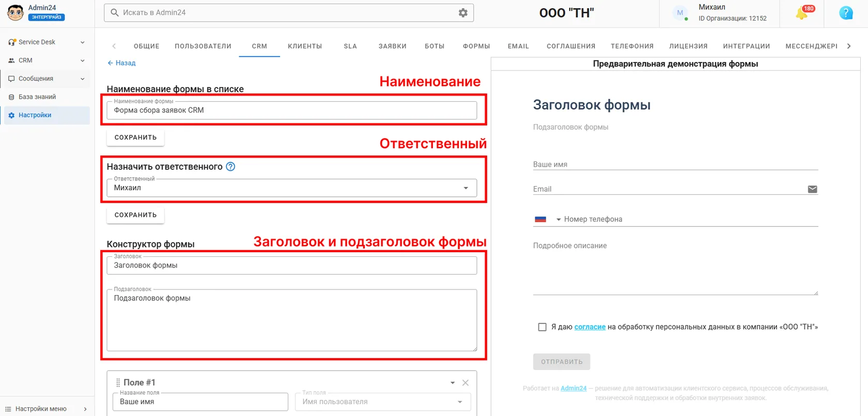Click the Заголовок input field
Image resolution: width=868 pixels, height=416 pixels.
pyautogui.click(x=292, y=266)
